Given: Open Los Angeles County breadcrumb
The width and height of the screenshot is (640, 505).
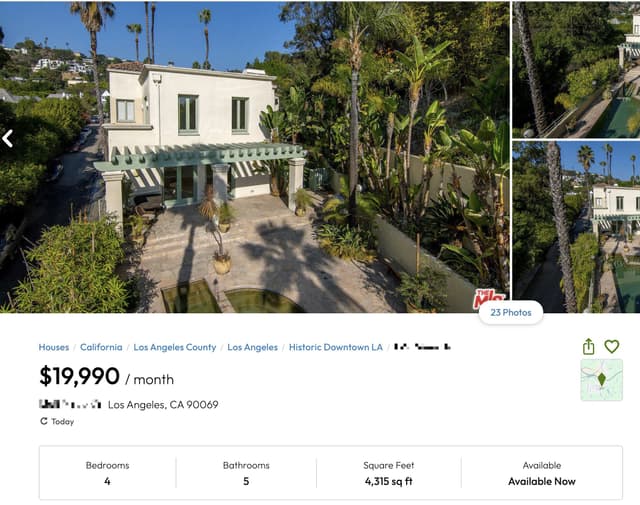Looking at the screenshot, I should click(x=175, y=347).
